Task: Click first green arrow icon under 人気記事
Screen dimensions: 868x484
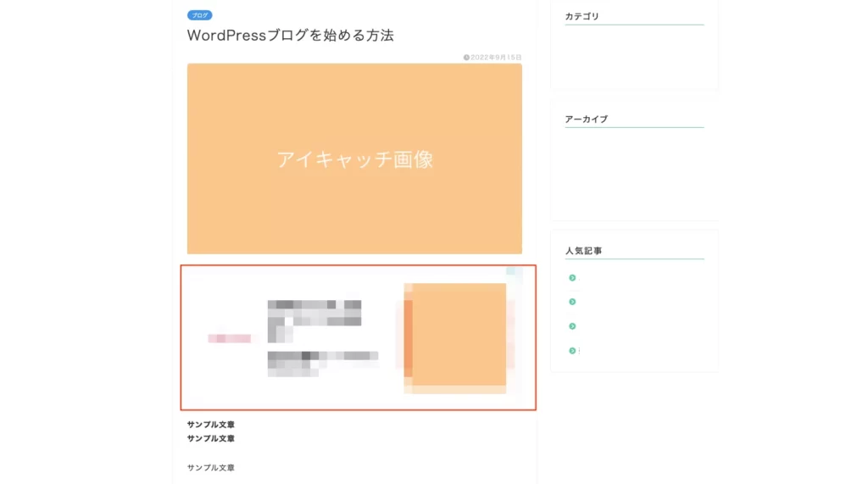Action: (572, 278)
